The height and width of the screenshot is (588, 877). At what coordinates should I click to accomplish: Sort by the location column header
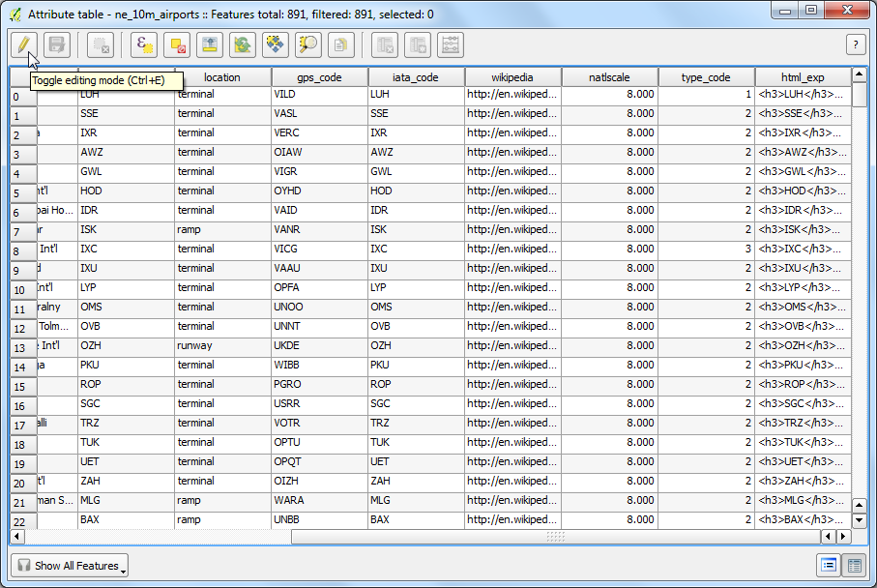pos(222,77)
